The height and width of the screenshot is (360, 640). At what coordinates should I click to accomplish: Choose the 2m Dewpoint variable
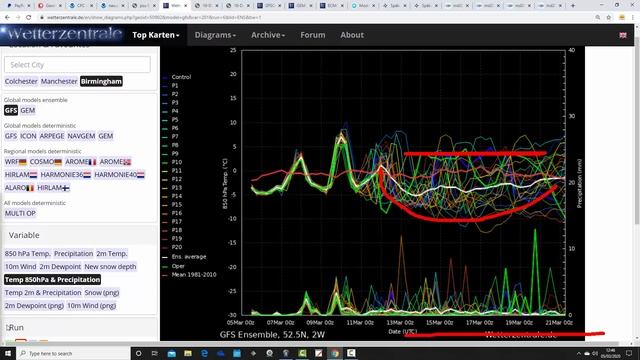click(60, 267)
